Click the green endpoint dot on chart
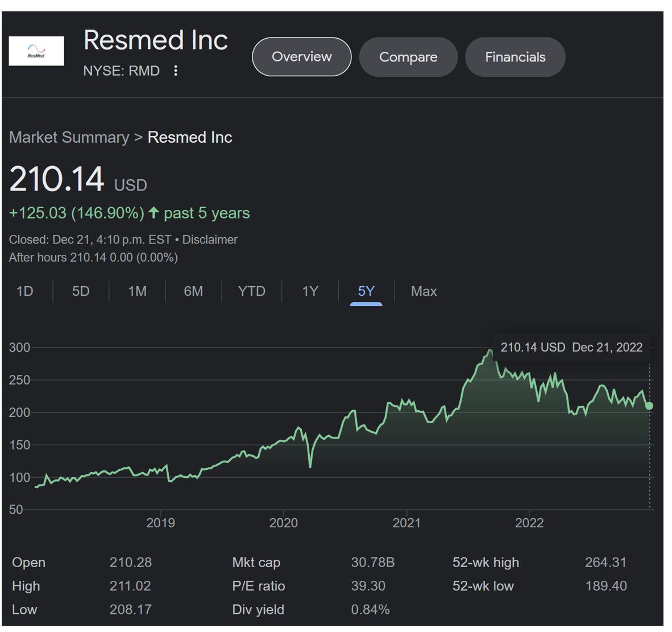The width and height of the screenshot is (672, 632). tap(649, 406)
